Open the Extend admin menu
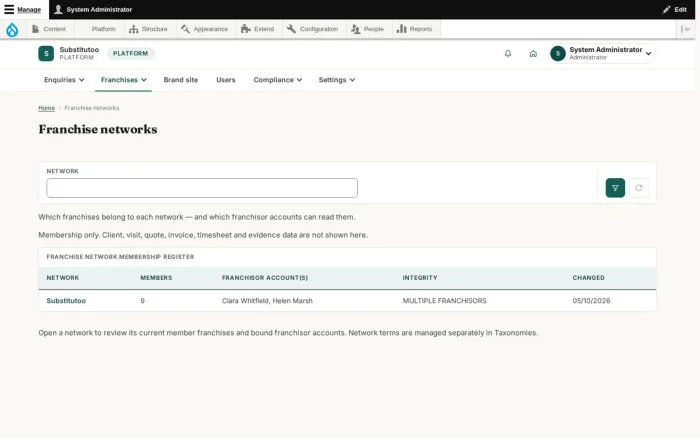The image size is (700, 438). 258,29
